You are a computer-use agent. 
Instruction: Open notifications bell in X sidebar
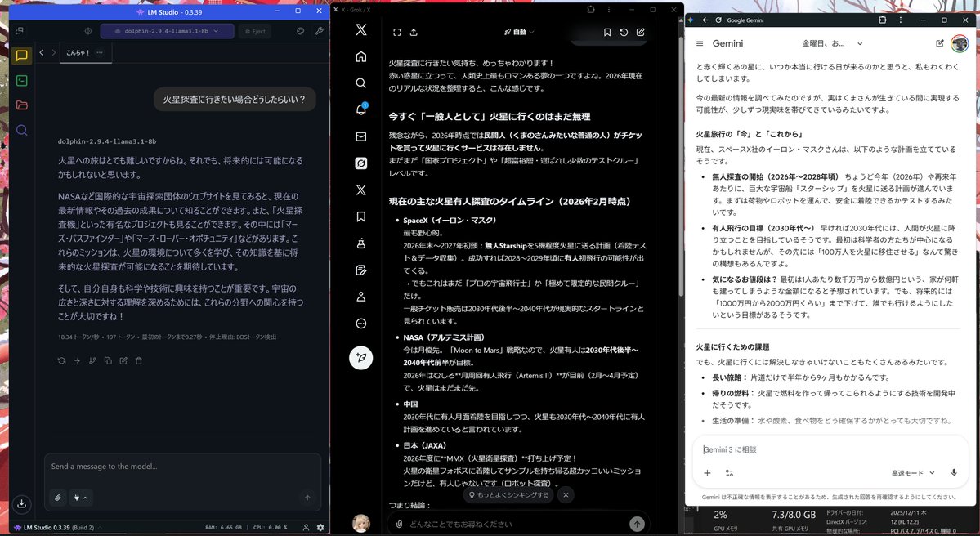(361, 109)
